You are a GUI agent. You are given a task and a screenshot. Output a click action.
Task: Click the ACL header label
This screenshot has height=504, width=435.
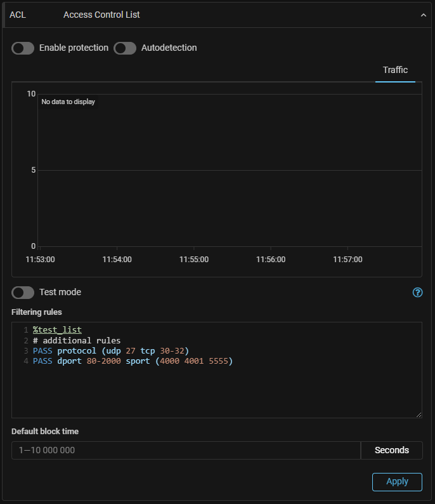point(18,15)
